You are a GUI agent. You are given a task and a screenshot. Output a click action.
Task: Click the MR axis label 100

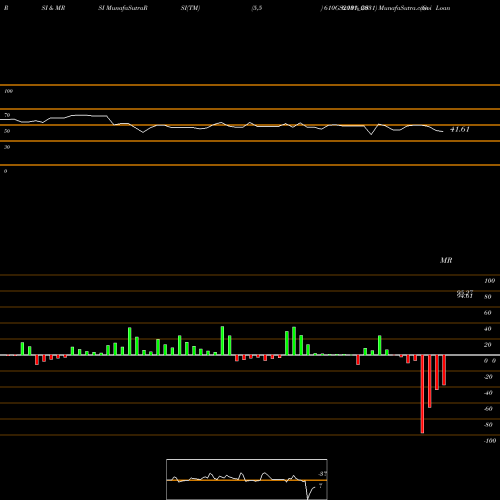[489, 281]
